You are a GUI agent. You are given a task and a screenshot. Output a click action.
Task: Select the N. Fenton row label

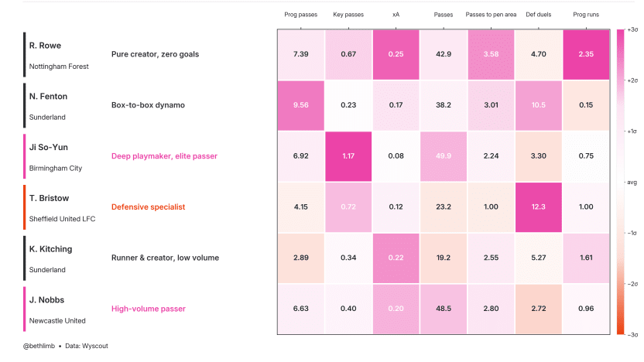point(48,97)
